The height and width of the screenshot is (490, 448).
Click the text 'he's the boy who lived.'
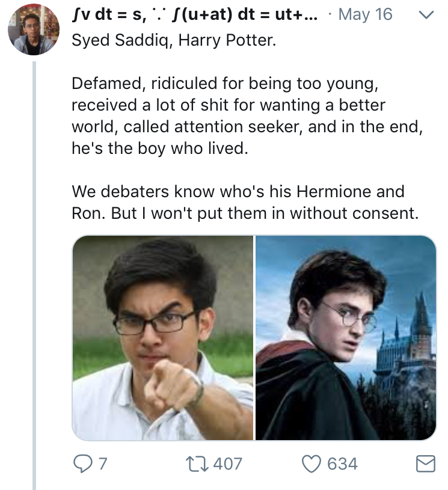click(x=159, y=148)
